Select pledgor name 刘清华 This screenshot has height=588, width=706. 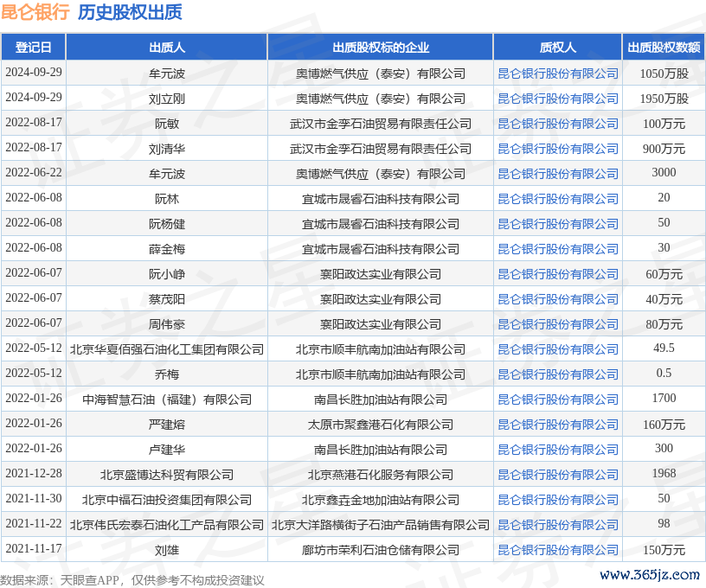167,149
